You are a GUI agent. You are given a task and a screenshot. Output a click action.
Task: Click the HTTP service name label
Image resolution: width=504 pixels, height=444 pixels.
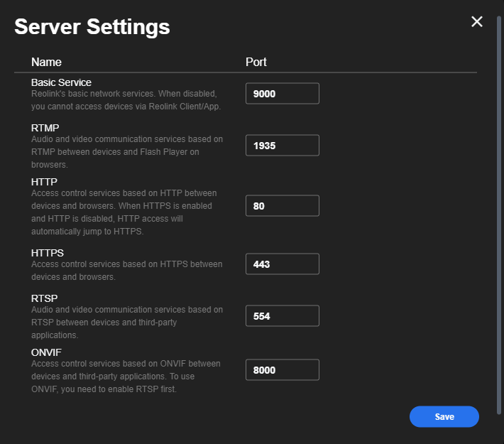[x=44, y=182]
